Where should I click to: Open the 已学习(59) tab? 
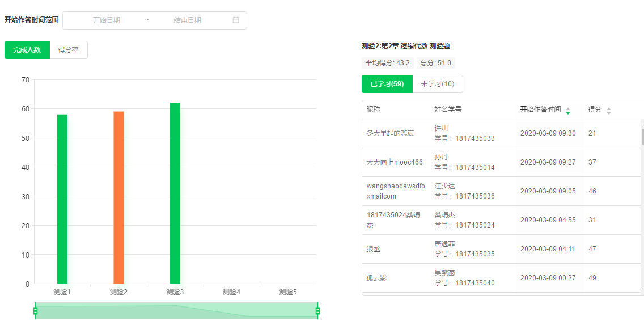[387, 84]
